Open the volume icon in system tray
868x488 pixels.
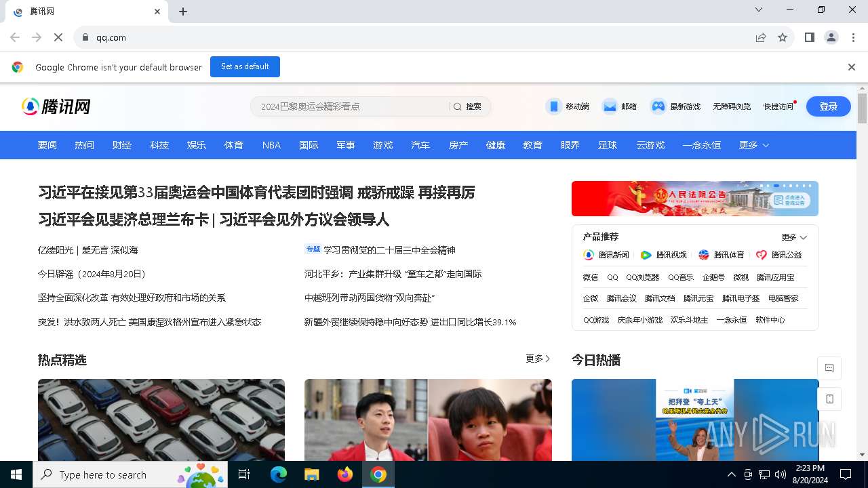pos(781,474)
